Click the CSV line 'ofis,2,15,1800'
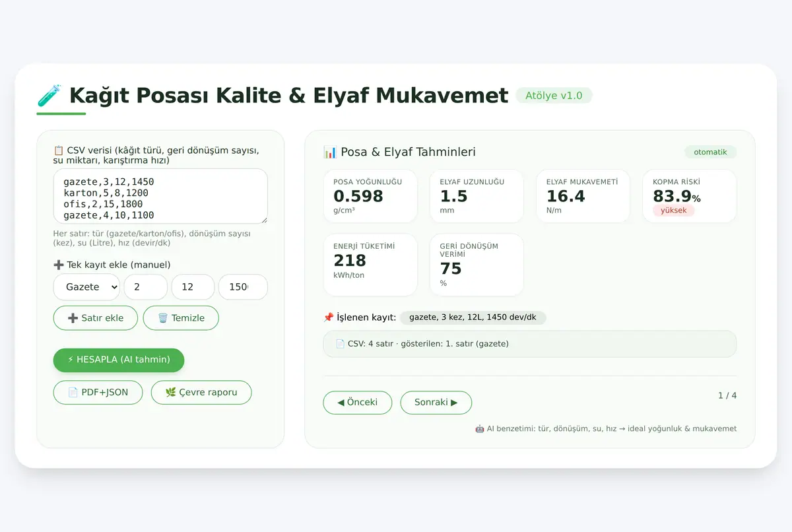 click(103, 204)
